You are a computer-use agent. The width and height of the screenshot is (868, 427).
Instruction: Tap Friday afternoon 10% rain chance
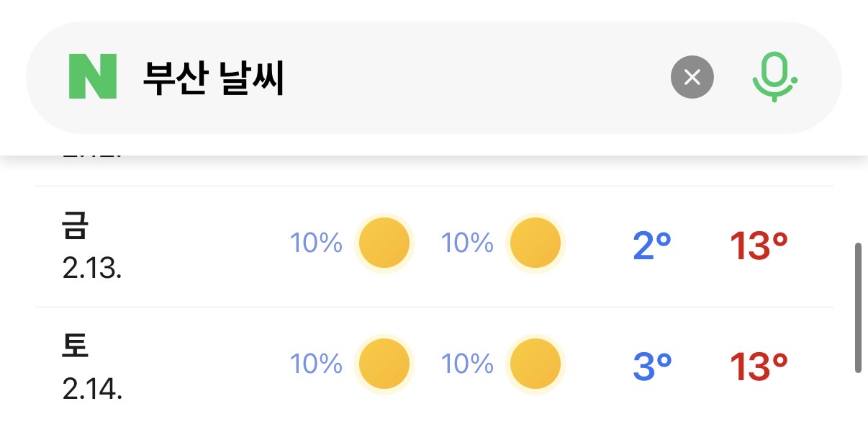click(x=467, y=243)
